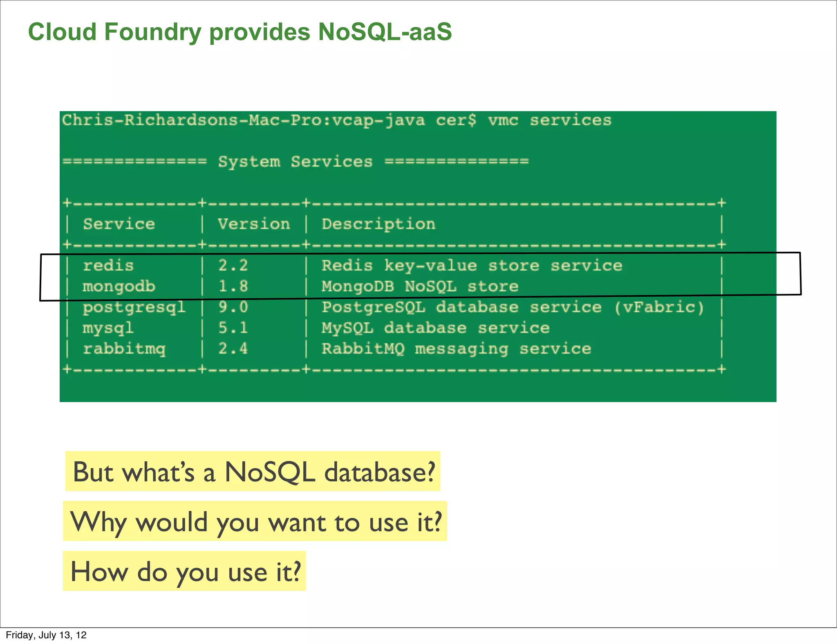837x644 pixels.
Task: Select the 'postgresql' service name
Action: tap(134, 308)
